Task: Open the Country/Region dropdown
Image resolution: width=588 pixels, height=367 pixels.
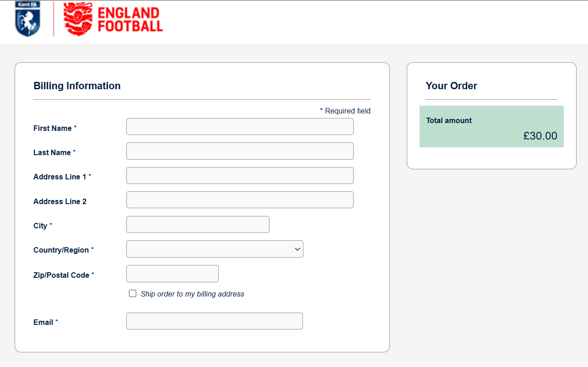Action: [215, 249]
